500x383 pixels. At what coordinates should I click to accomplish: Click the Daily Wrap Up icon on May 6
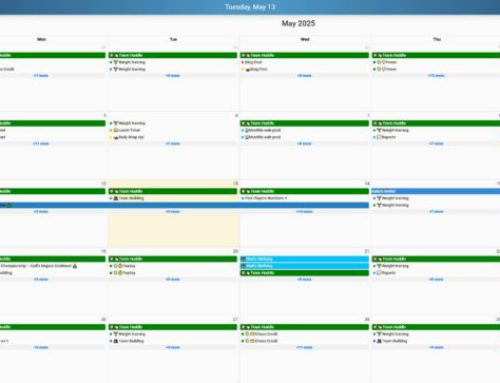[116, 137]
